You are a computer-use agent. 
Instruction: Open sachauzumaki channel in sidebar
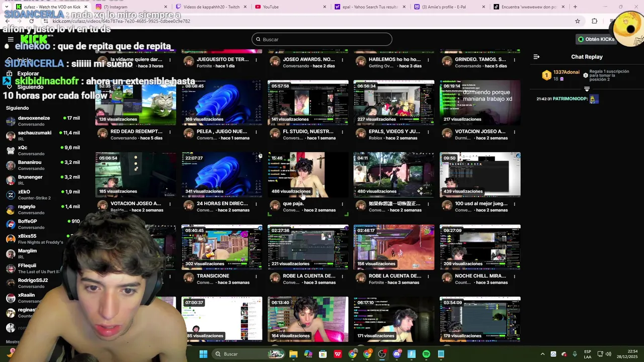click(43, 136)
